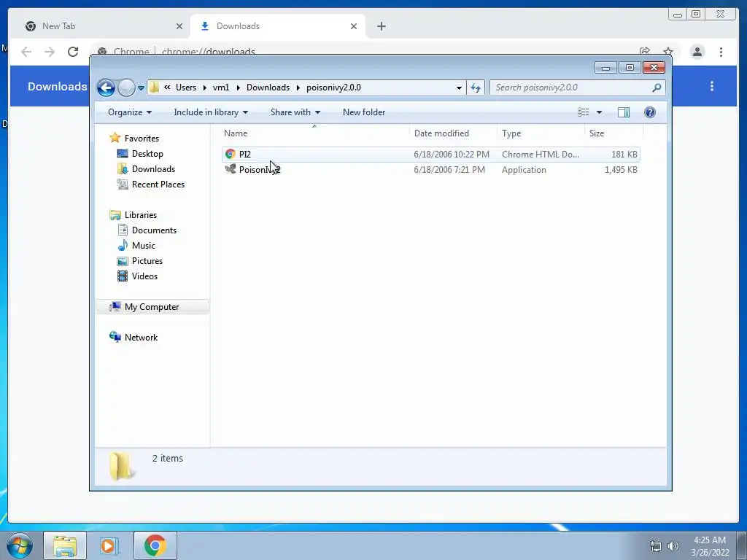Open the Videos library
The height and width of the screenshot is (560, 747).
(x=144, y=276)
